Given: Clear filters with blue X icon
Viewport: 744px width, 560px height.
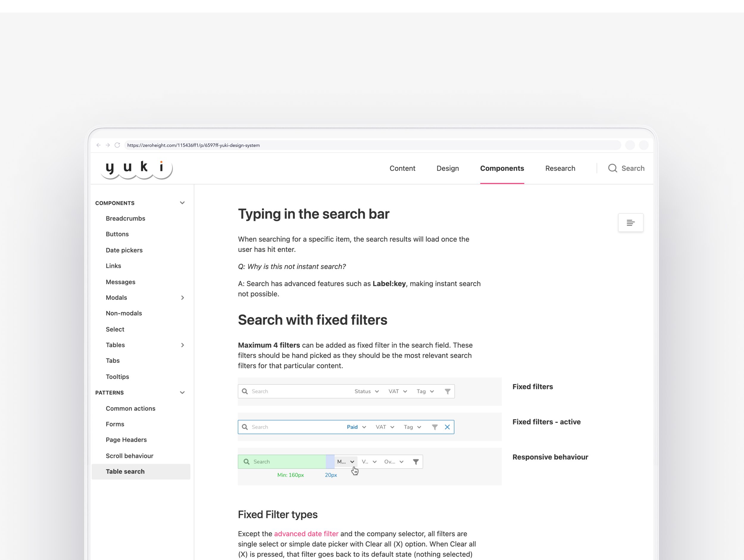Looking at the screenshot, I should point(447,427).
